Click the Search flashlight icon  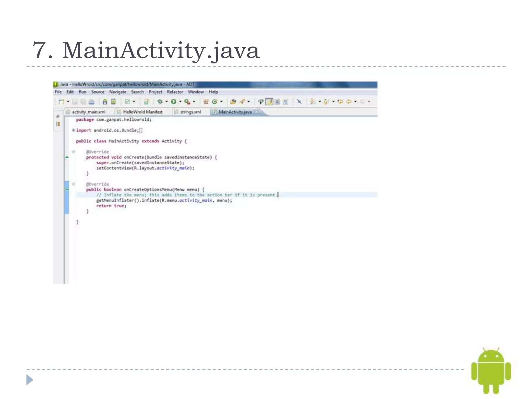click(x=242, y=102)
